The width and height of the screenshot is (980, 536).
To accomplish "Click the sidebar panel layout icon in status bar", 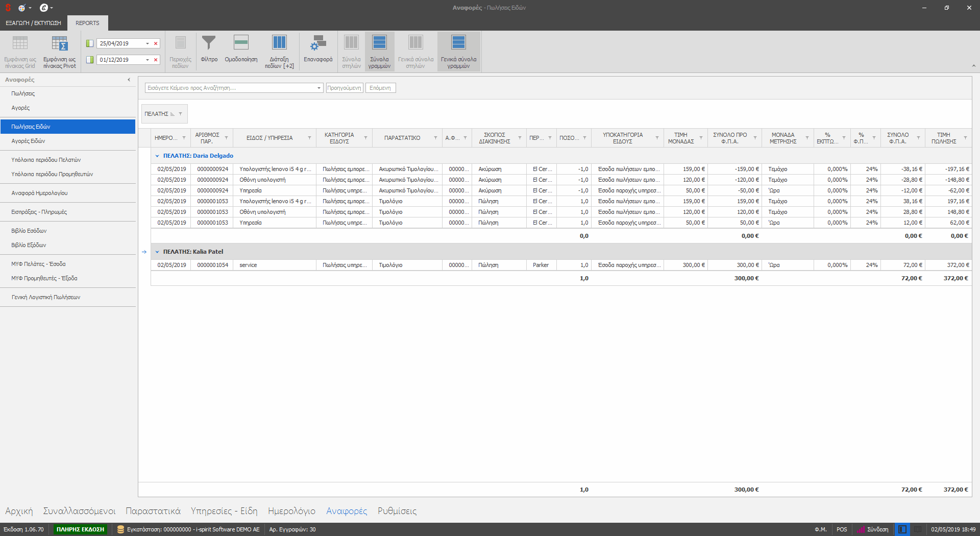I will [x=902, y=529].
